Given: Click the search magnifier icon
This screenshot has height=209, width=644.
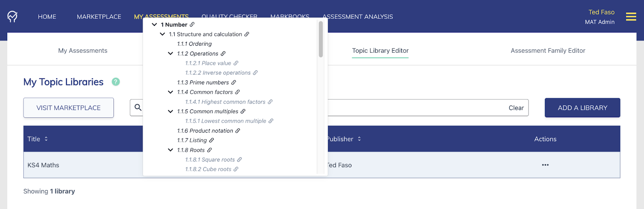Looking at the screenshot, I should (138, 108).
